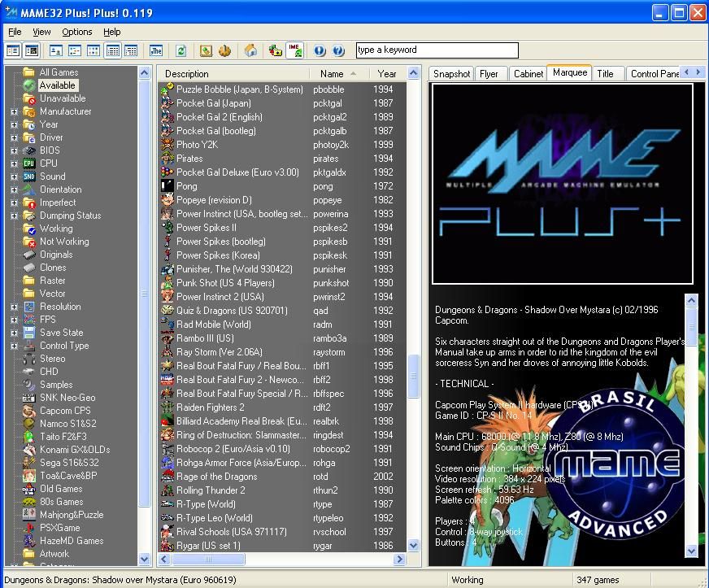Switch to the Cabinet tab
Screen dimensions: 709x588
pos(528,74)
